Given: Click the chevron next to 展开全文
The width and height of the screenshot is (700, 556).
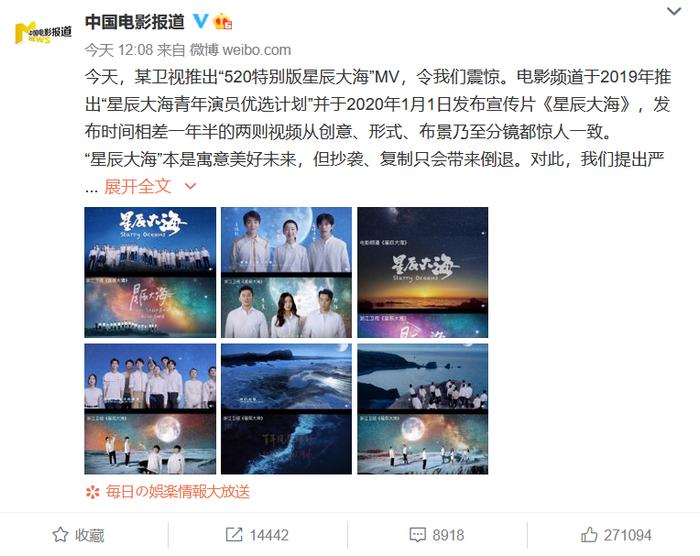Looking at the screenshot, I should coord(190,186).
